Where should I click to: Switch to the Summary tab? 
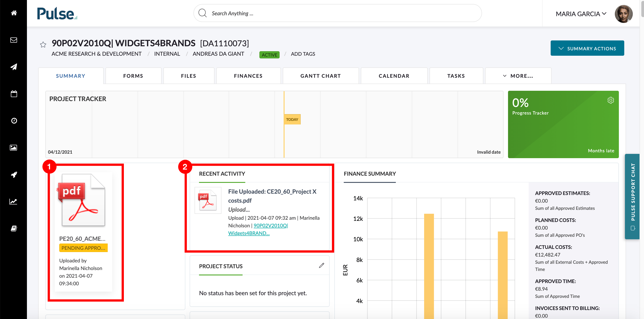[71, 76]
